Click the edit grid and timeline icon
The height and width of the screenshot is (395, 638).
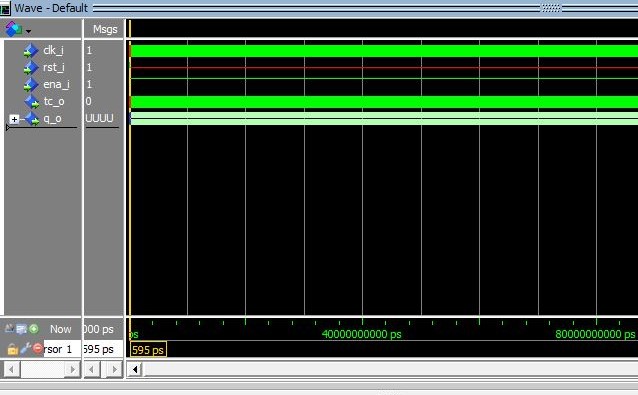(x=22, y=329)
